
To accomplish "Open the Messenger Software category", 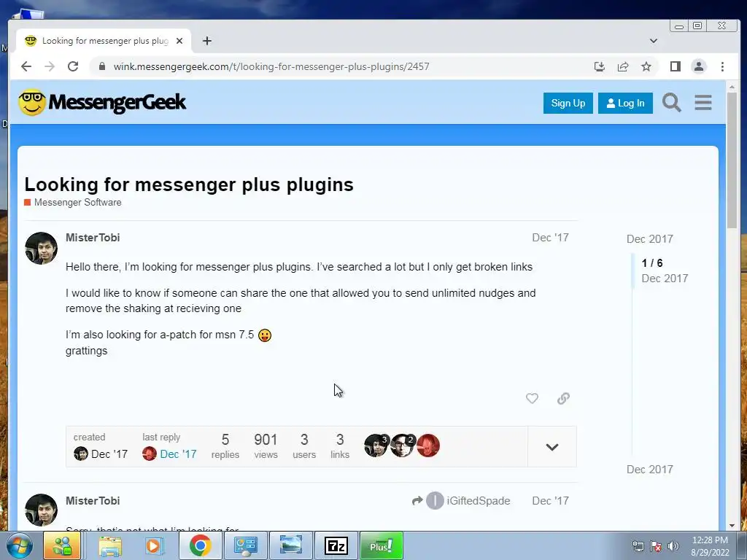I will [73, 203].
